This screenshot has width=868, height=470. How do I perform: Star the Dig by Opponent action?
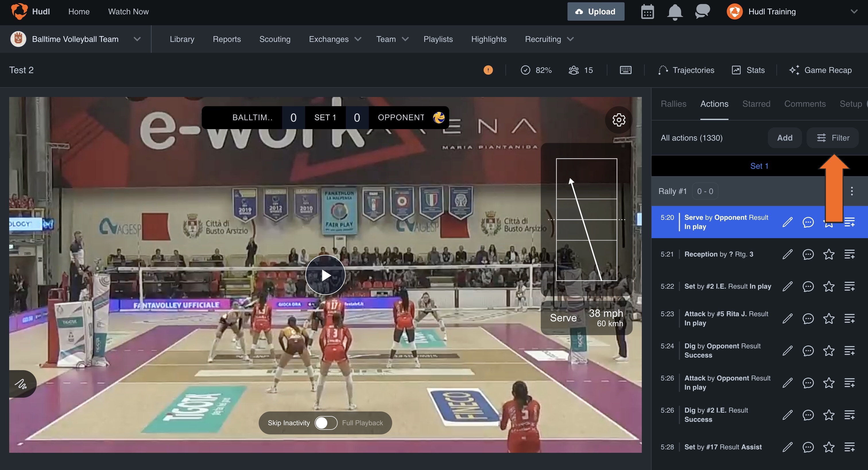(829, 351)
